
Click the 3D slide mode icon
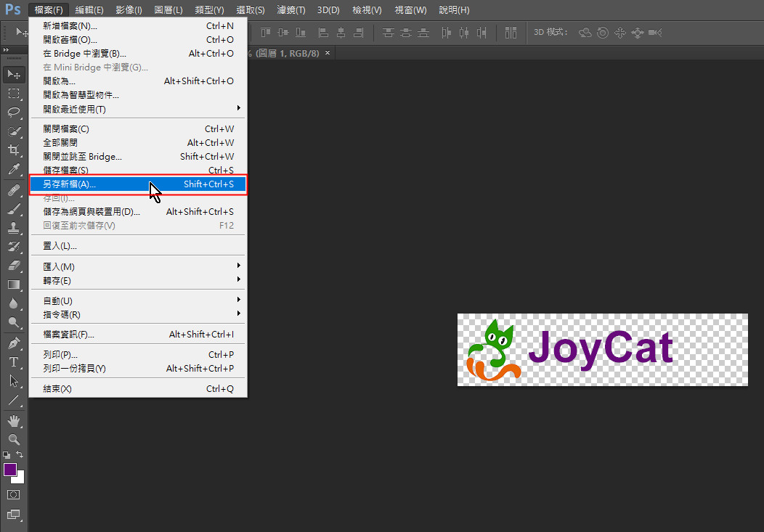(638, 33)
